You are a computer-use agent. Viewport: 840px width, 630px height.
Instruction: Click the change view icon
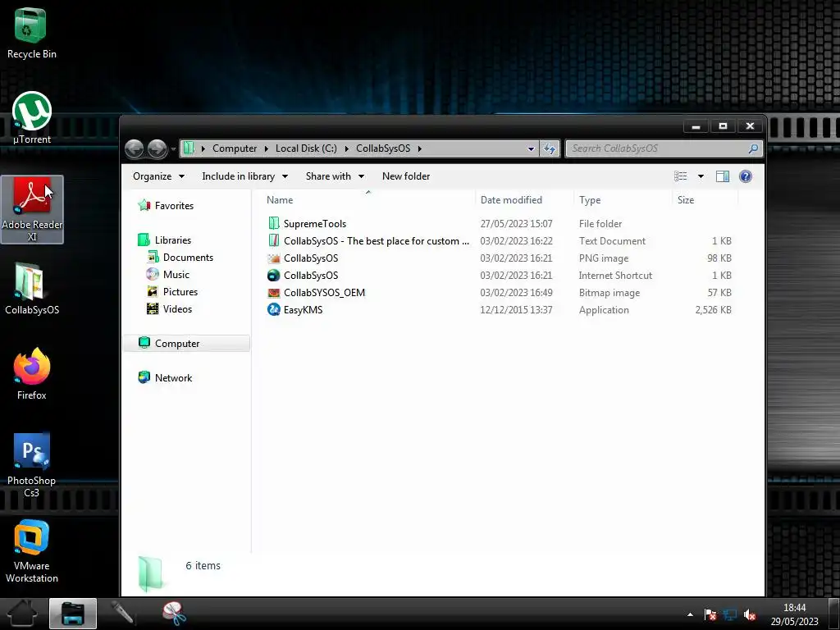pos(680,176)
